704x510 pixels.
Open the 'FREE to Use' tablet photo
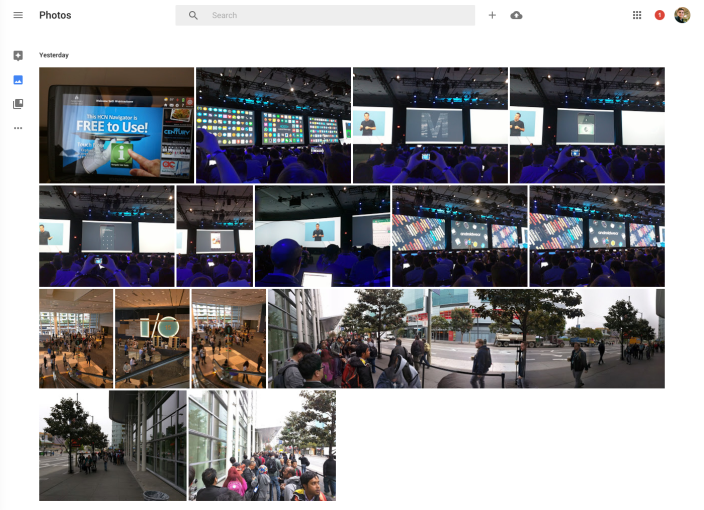tap(116, 125)
